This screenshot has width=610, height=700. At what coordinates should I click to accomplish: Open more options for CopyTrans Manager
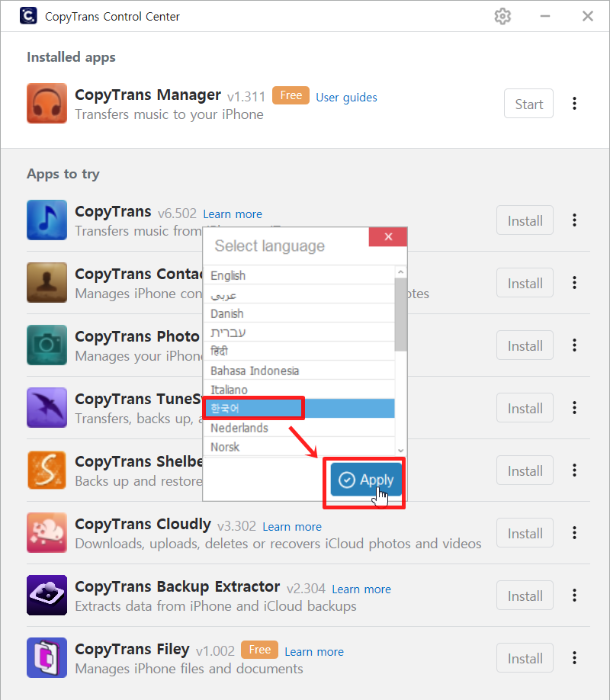(575, 104)
